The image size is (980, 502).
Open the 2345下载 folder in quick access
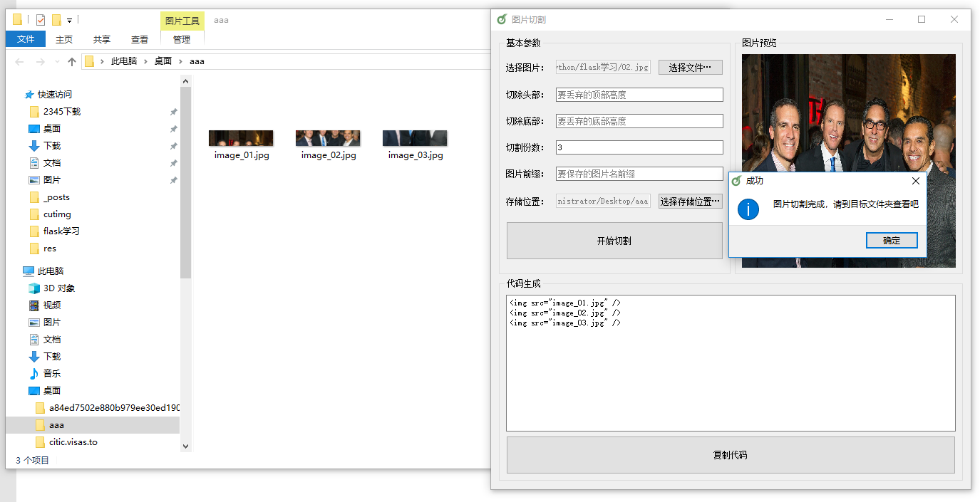(x=61, y=112)
